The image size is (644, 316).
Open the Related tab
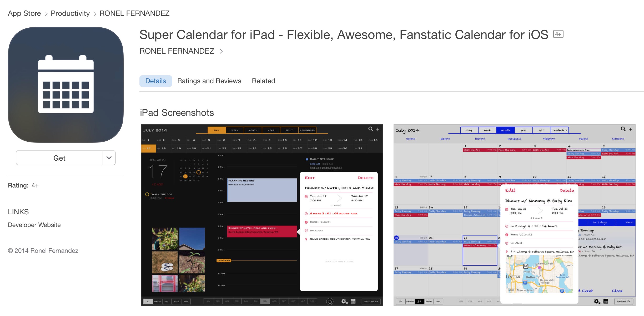click(x=263, y=81)
